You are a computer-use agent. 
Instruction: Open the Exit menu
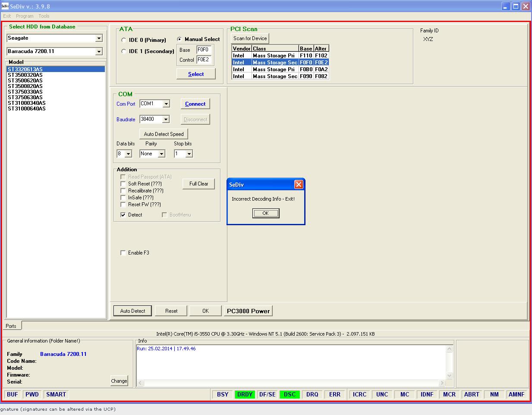coord(7,16)
